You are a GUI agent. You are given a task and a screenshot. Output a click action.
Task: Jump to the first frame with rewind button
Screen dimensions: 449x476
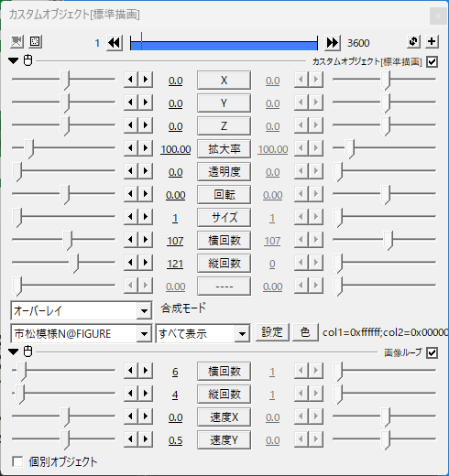[x=115, y=43]
